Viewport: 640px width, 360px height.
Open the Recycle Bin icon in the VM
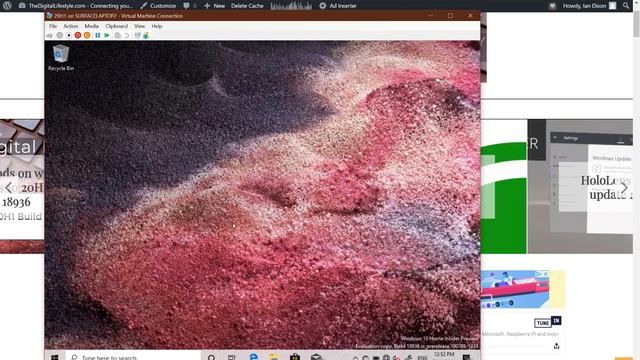pos(61,57)
